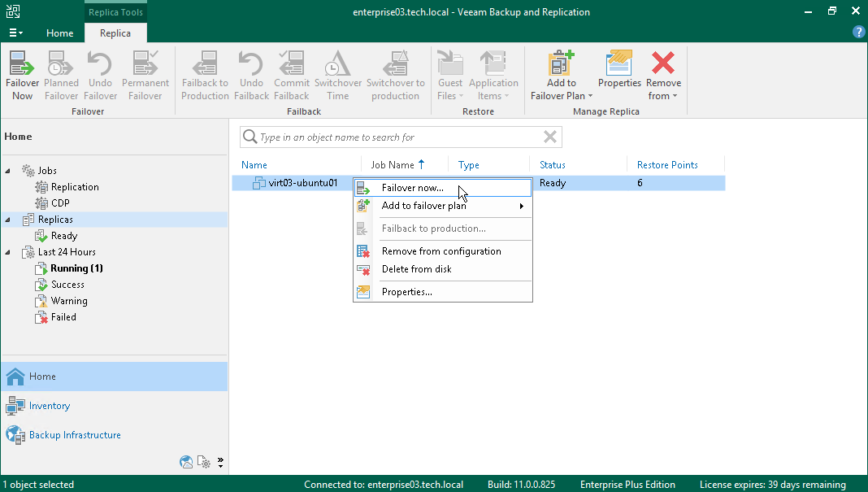Sort by Restore Points column header
Viewport: 868px width, 492px height.
pyautogui.click(x=667, y=165)
